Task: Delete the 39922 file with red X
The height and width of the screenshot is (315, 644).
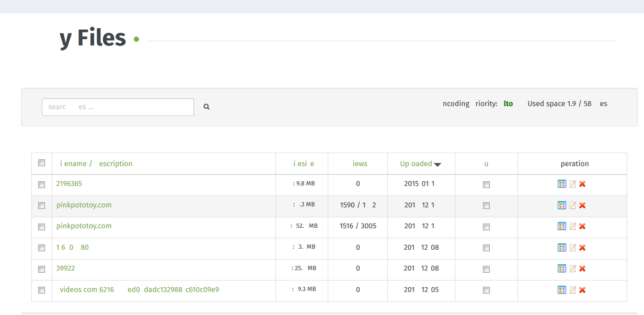Action: 582,269
